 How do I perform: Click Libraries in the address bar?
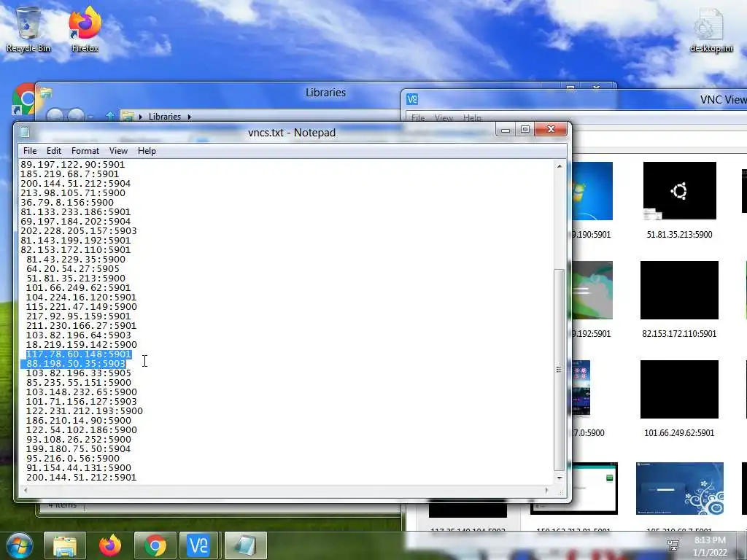pyautogui.click(x=164, y=117)
